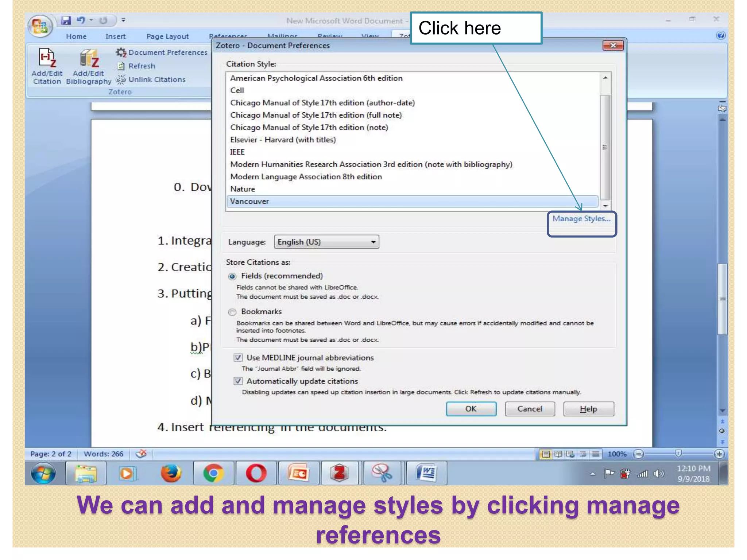Select IEEE citation style
747x560 pixels.
(413, 152)
